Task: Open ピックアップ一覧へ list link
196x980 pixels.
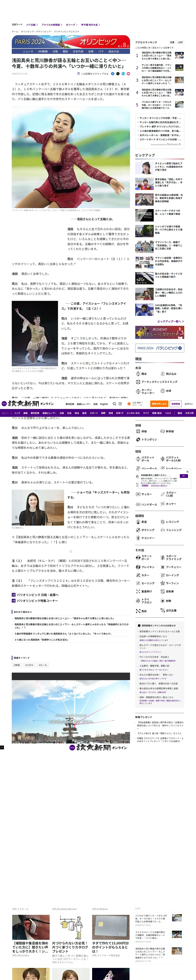Action: pyautogui.click(x=171, y=321)
